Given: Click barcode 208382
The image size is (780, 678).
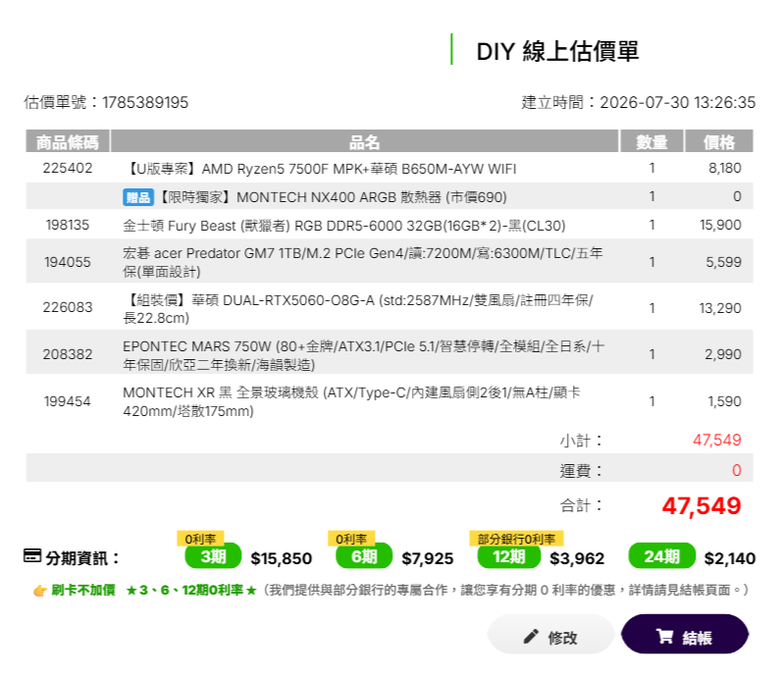Looking at the screenshot, I should [68, 354].
